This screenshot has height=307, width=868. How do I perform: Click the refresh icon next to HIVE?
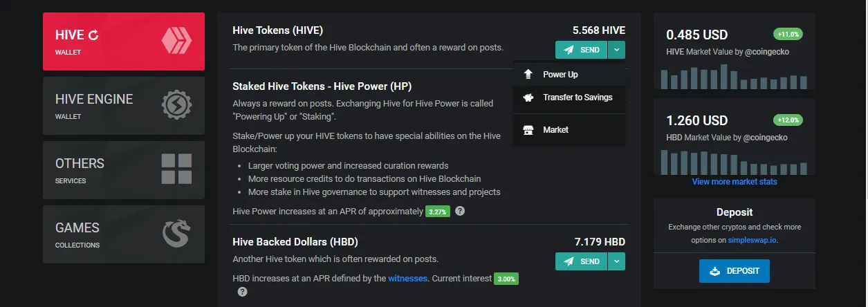[x=94, y=35]
